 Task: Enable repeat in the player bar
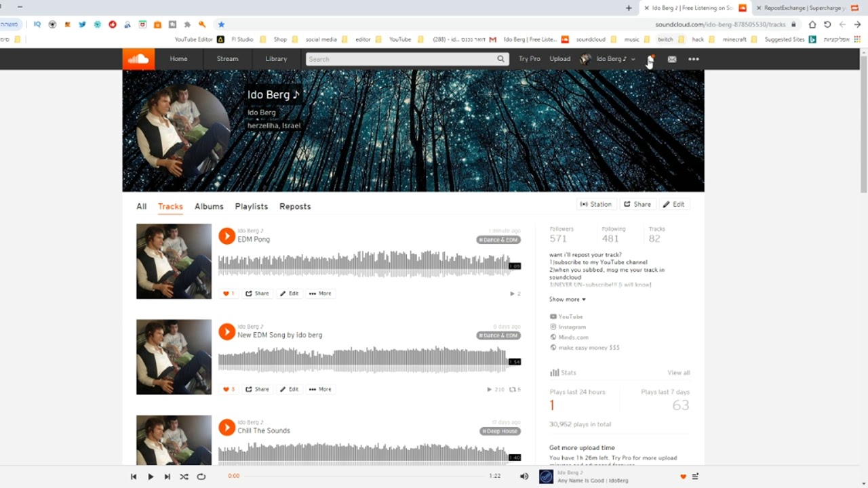click(x=201, y=476)
